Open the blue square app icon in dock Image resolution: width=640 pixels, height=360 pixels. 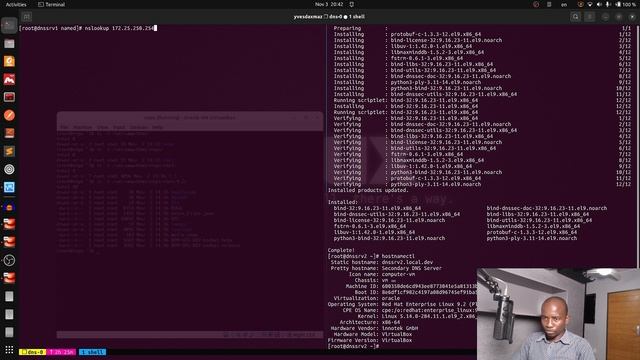[x=9, y=187]
